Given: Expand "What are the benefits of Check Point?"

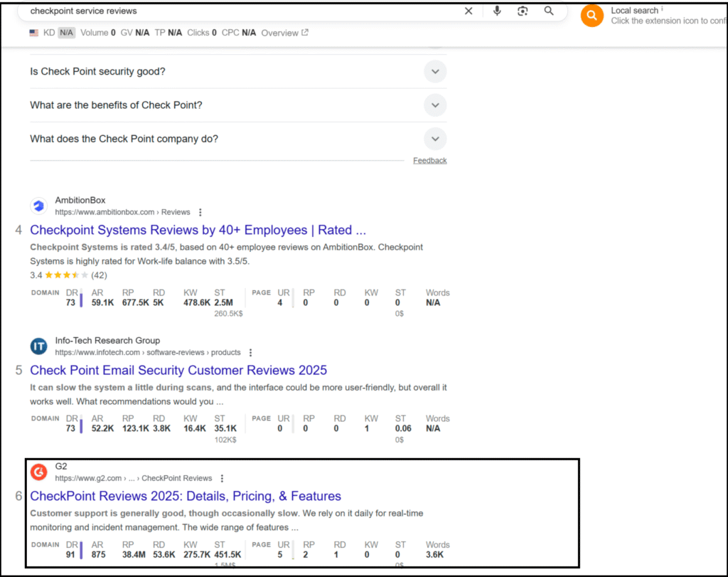Looking at the screenshot, I should pos(435,105).
